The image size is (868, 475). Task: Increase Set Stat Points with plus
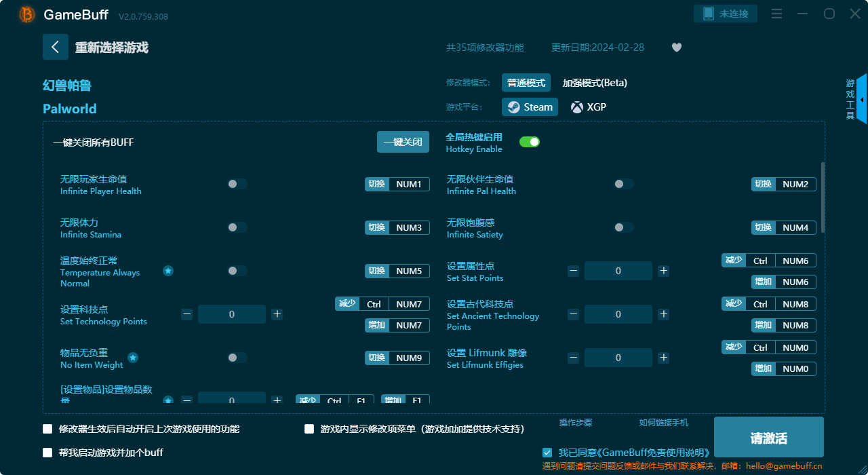click(663, 271)
